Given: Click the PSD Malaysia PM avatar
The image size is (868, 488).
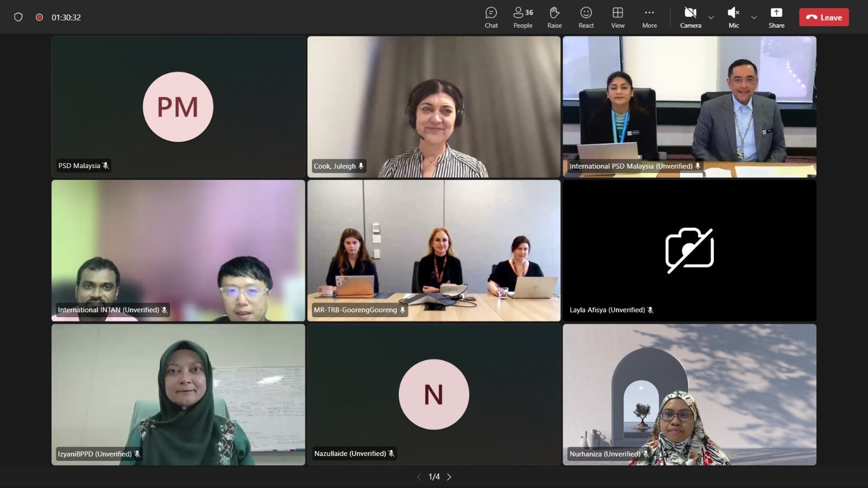Looking at the screenshot, I should tap(178, 107).
